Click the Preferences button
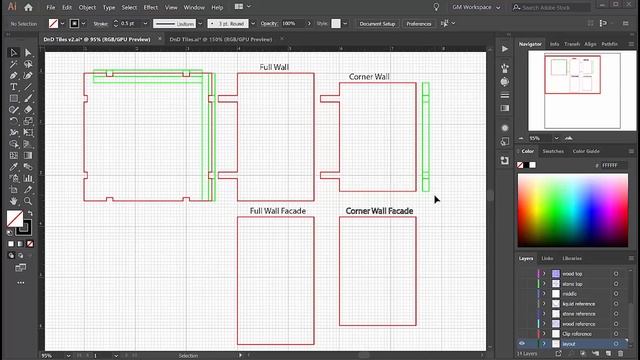The height and width of the screenshot is (360, 640). pyautogui.click(x=419, y=24)
